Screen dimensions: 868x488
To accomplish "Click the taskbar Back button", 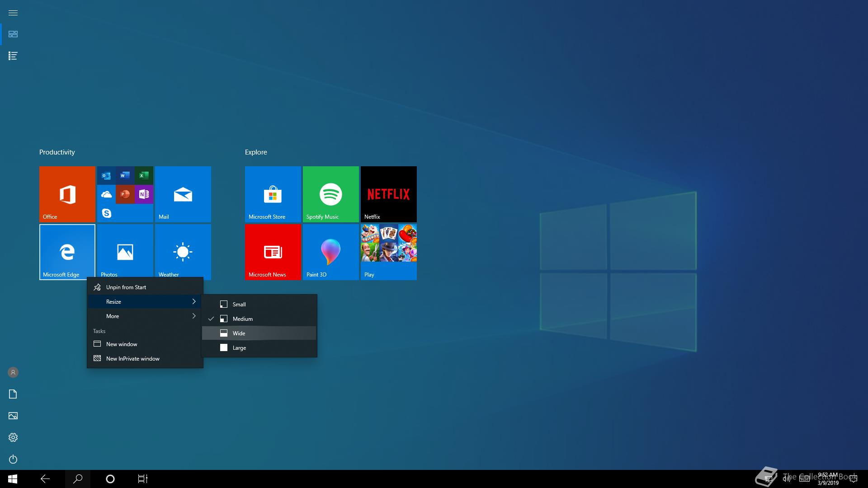I will (x=45, y=479).
